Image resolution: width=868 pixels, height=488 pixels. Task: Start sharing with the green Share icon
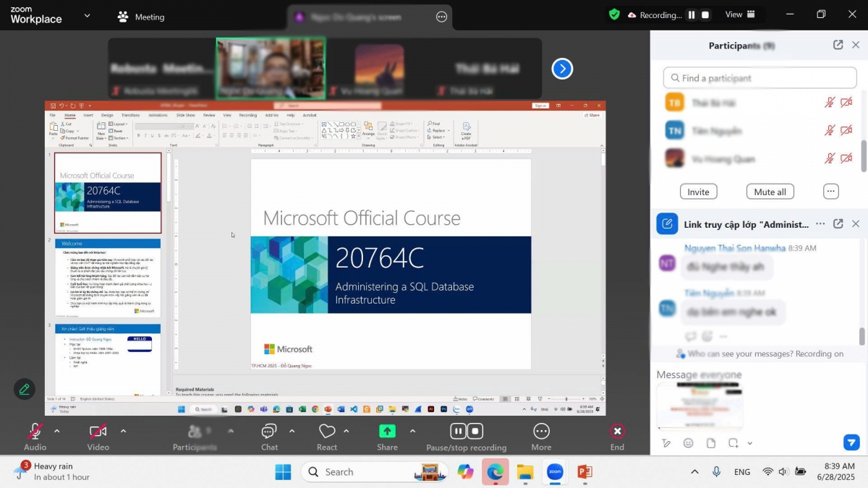[x=387, y=432]
